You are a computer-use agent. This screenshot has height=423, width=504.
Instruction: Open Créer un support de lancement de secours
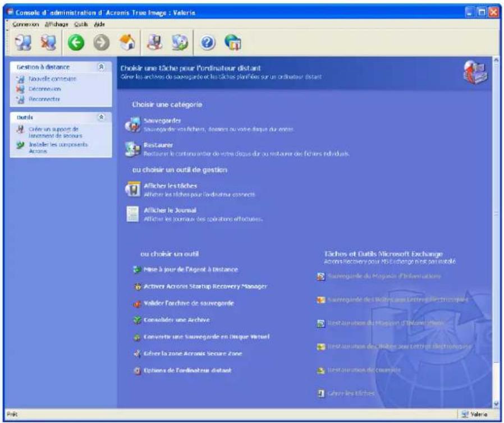coord(56,132)
